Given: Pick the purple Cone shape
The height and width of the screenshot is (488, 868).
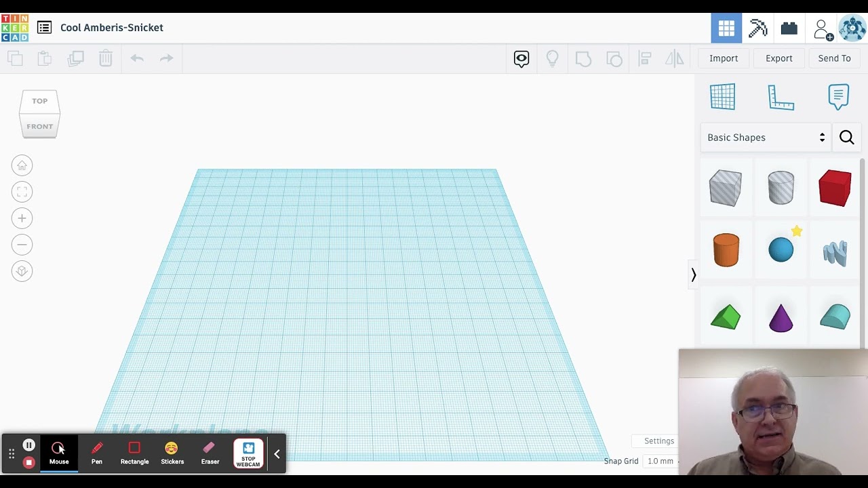Looking at the screenshot, I should tap(781, 317).
